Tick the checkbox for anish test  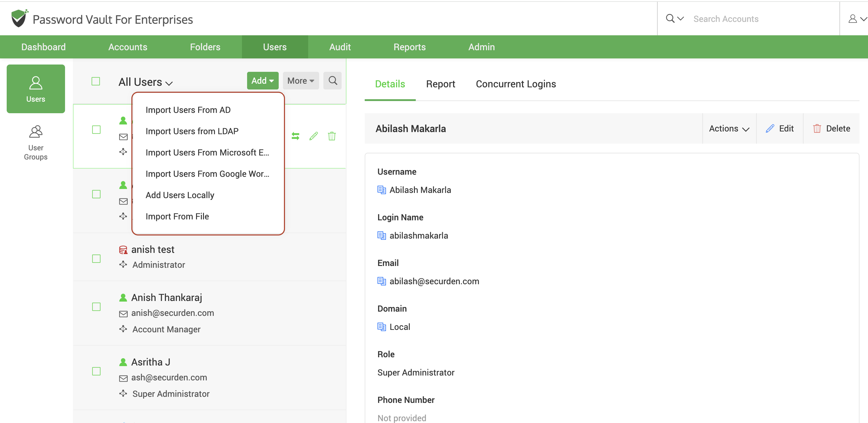click(96, 259)
